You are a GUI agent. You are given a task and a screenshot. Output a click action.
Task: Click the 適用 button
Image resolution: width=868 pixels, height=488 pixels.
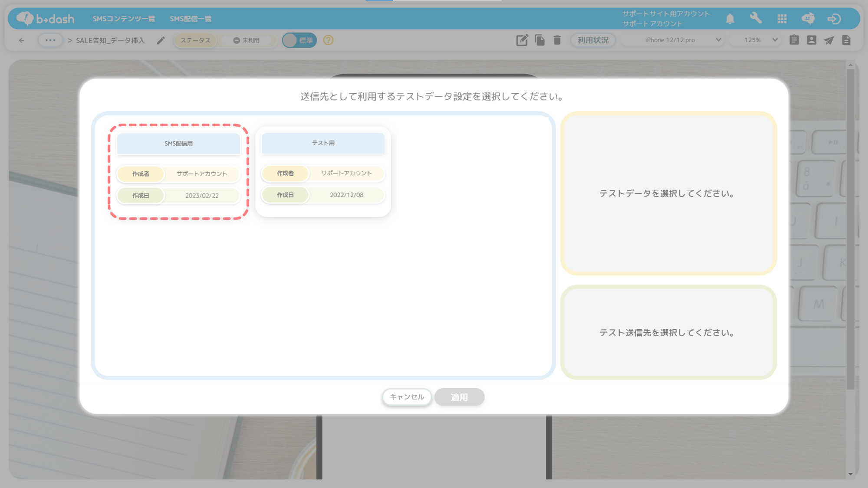point(459,397)
